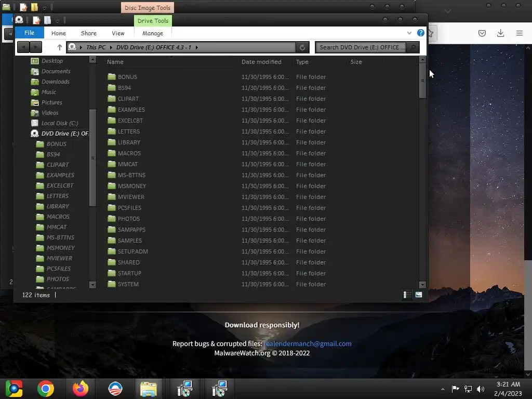532x399 pixels.
Task: Select the PHOTOS folder in file list
Action: click(129, 219)
